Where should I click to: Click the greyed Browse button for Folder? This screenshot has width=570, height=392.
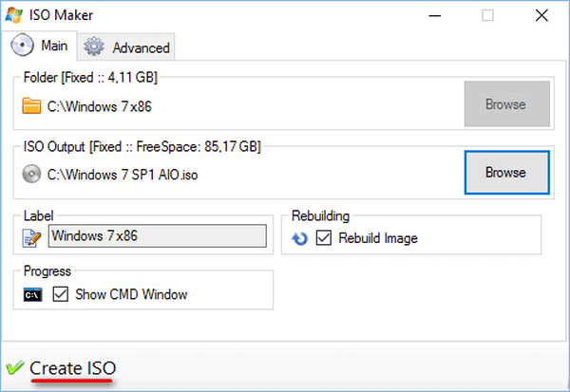505,104
